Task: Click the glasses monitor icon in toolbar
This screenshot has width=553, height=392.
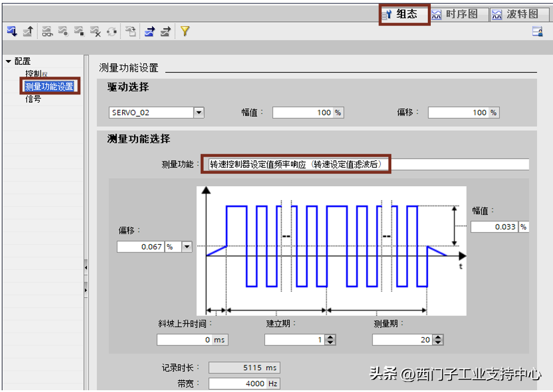Action: tap(47, 32)
